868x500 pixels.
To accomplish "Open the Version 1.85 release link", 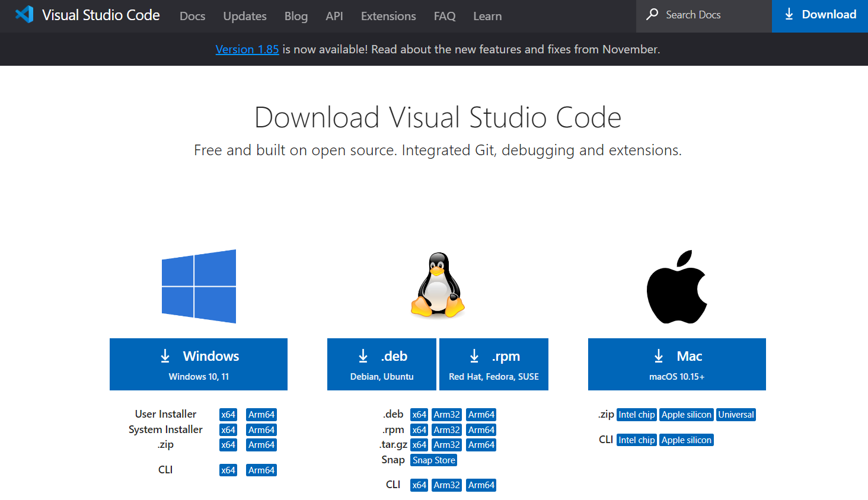I will (x=247, y=49).
